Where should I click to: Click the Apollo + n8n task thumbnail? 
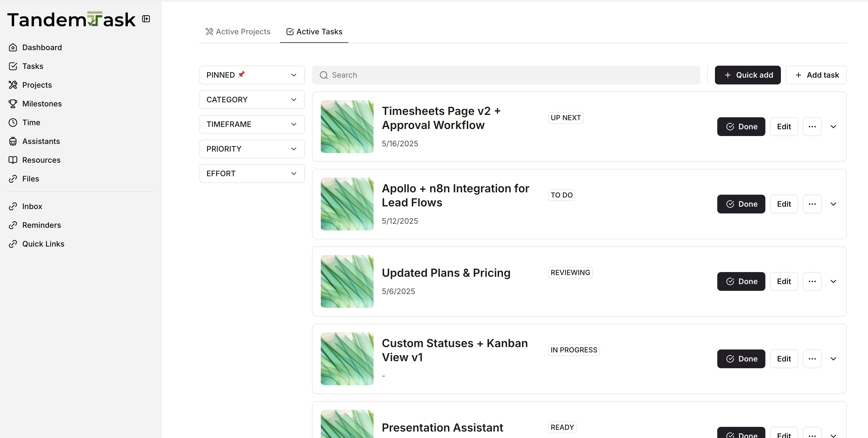coord(347,204)
